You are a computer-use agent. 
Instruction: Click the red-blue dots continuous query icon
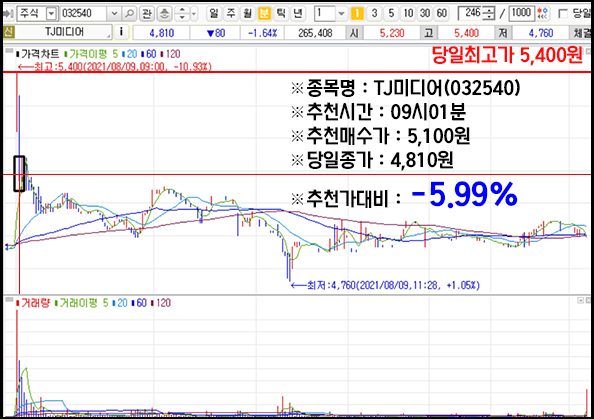pos(542,14)
